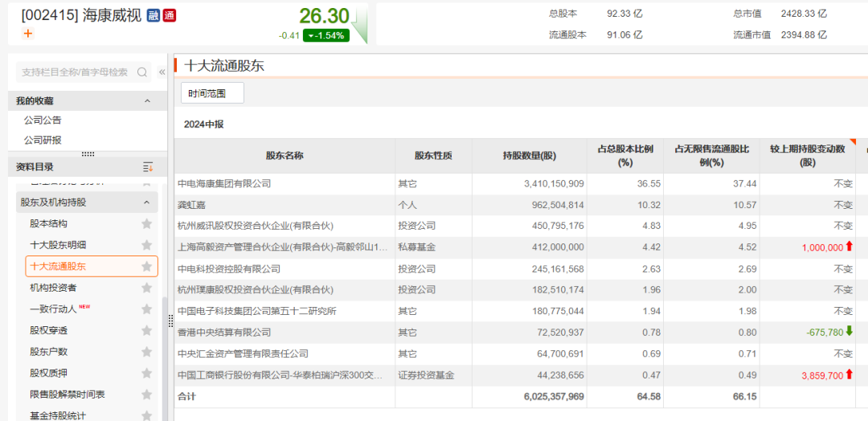This screenshot has height=421, width=868.
Task: Click green down arrow beside -675,780
Action: (x=850, y=331)
